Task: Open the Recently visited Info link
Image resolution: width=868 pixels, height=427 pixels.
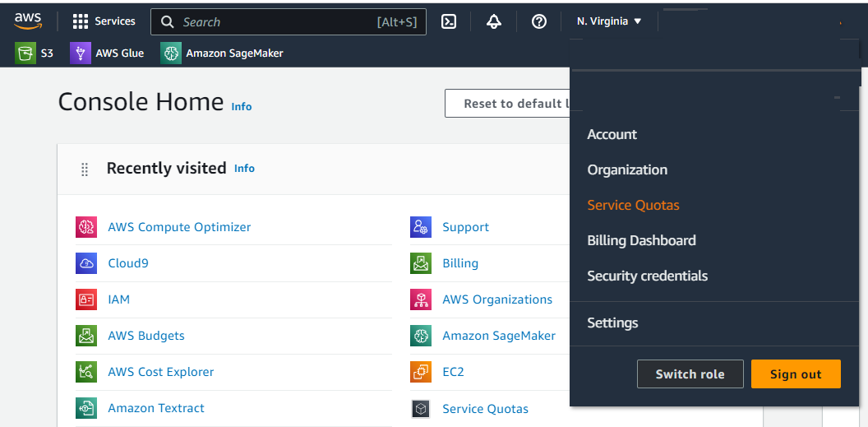Action: point(244,169)
